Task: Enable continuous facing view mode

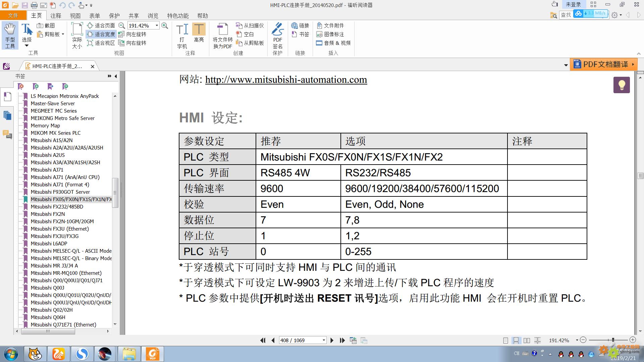Action: point(537,341)
